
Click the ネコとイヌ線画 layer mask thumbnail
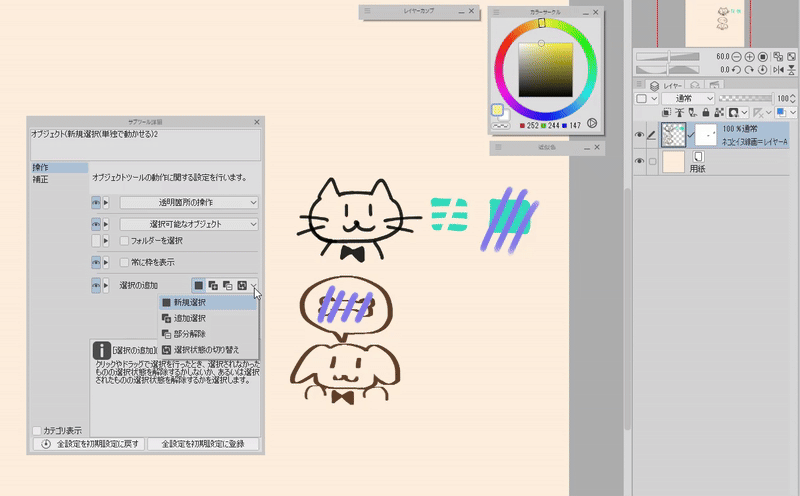click(706, 135)
